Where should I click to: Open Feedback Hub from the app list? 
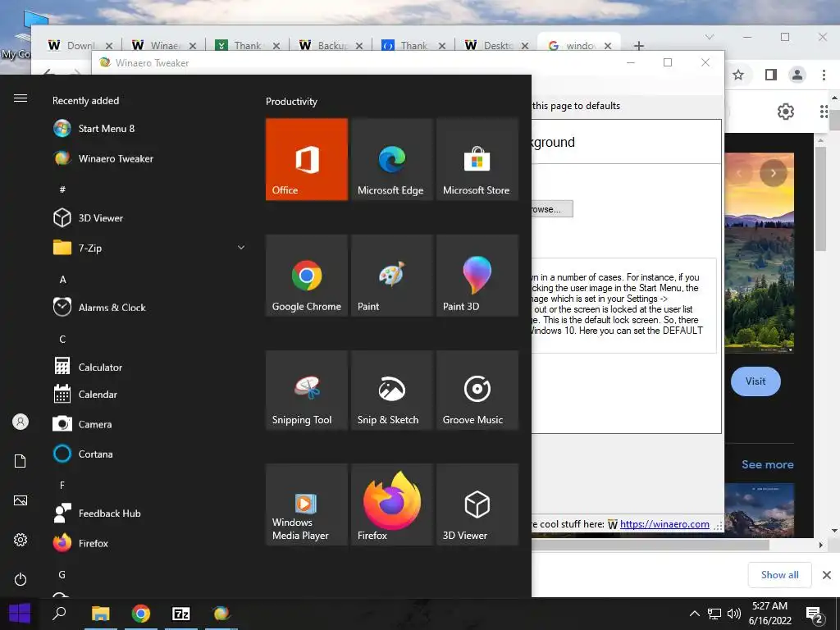[149, 514]
